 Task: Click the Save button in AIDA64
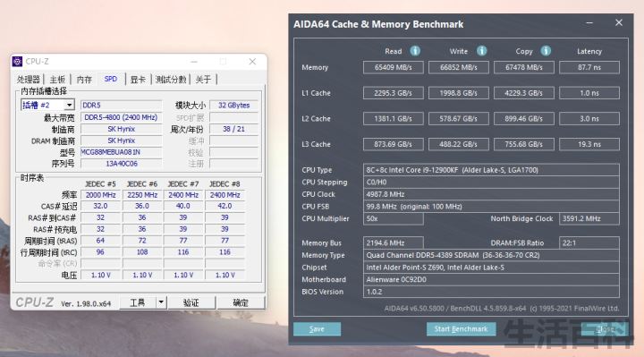(x=317, y=328)
